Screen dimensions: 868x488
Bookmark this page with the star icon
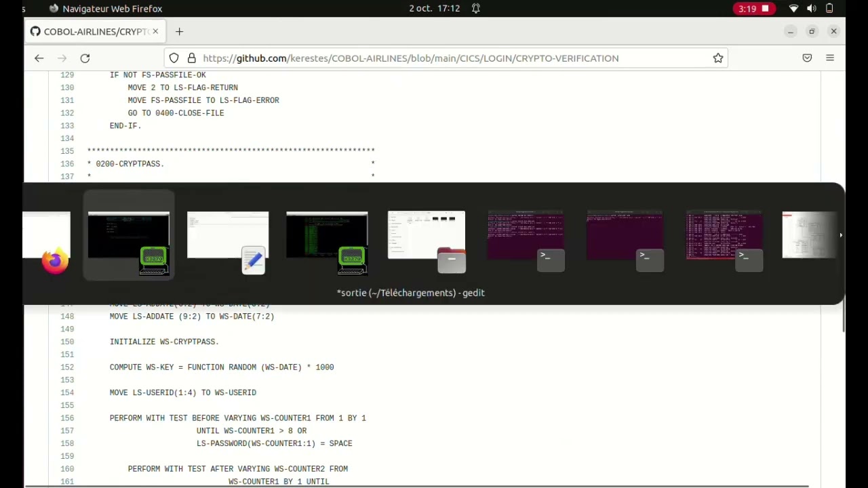(x=718, y=58)
